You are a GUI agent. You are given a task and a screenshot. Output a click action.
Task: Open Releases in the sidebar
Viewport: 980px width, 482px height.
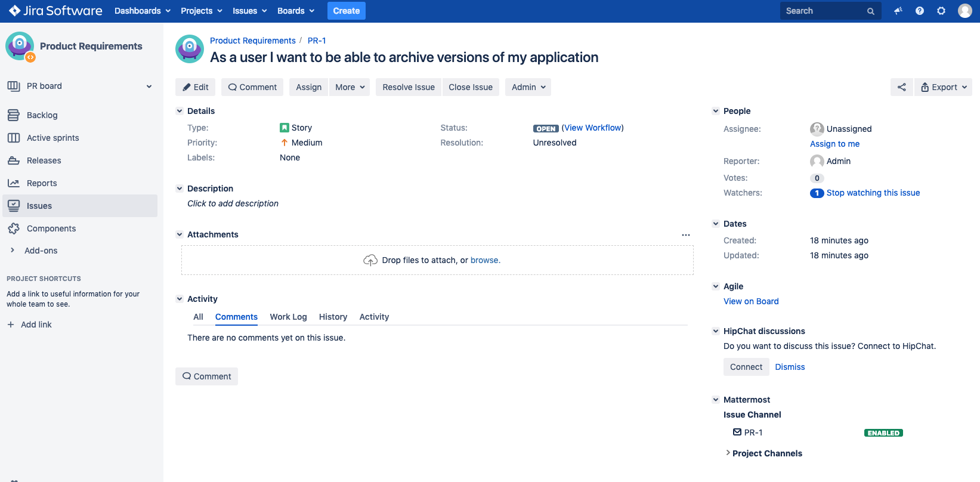(x=44, y=160)
